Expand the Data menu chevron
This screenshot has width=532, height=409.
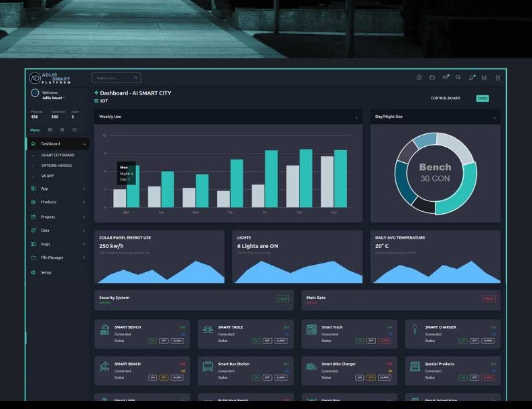click(84, 231)
